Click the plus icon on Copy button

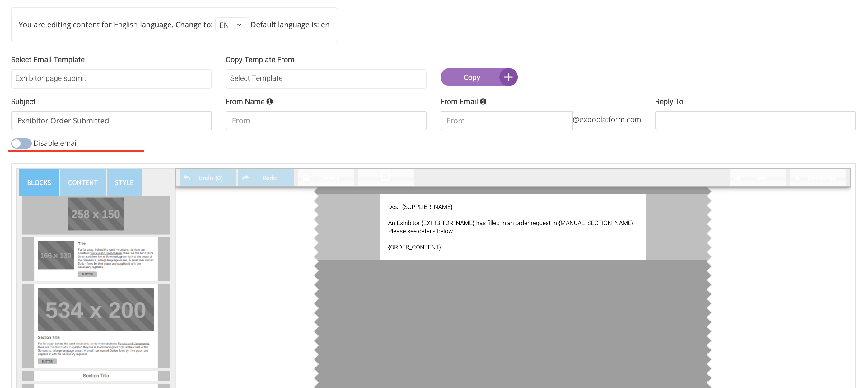click(x=508, y=77)
